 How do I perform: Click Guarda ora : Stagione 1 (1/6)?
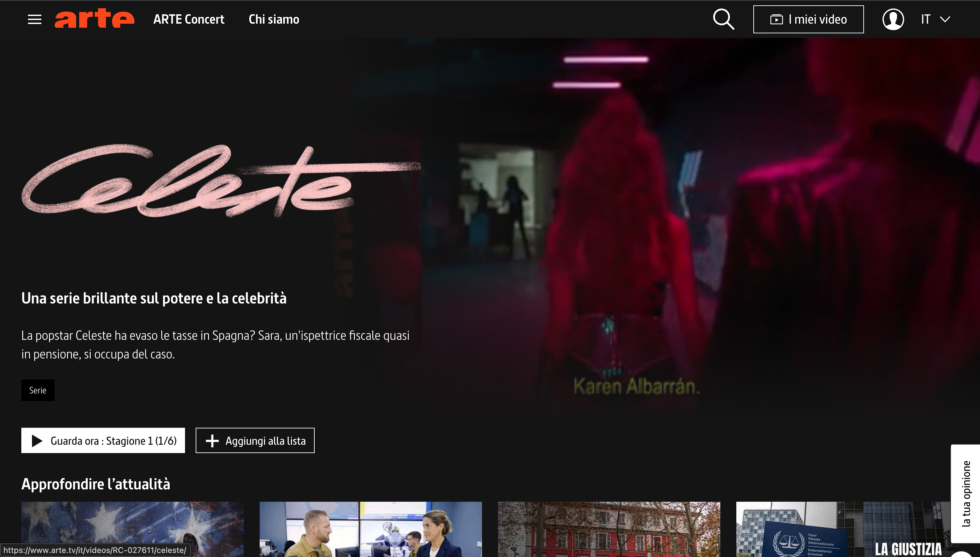(x=103, y=440)
